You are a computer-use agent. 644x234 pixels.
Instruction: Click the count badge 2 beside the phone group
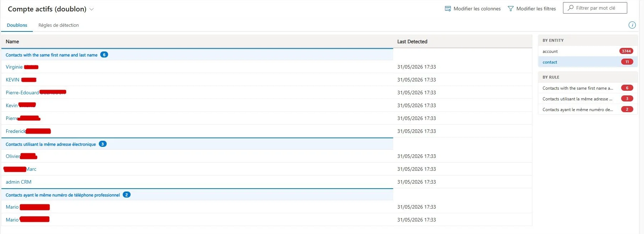click(127, 195)
